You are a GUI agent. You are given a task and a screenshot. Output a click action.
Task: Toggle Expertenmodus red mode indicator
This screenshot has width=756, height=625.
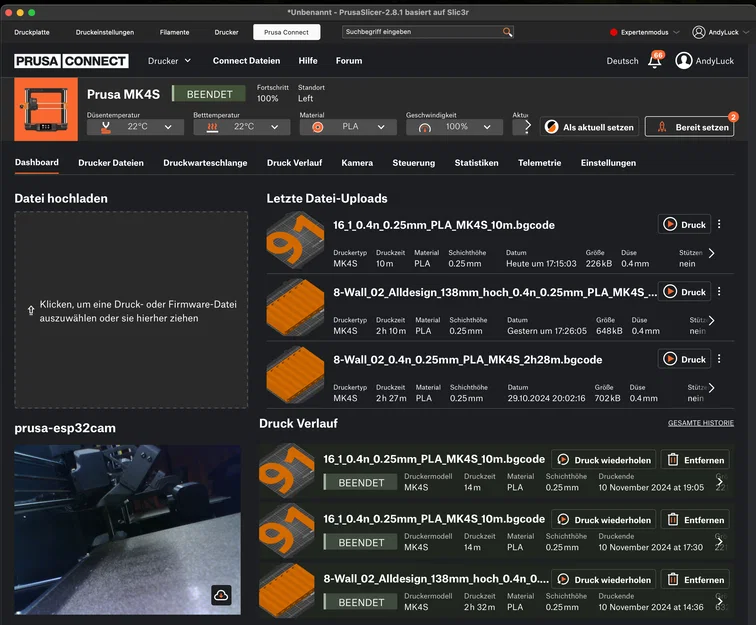(x=613, y=32)
